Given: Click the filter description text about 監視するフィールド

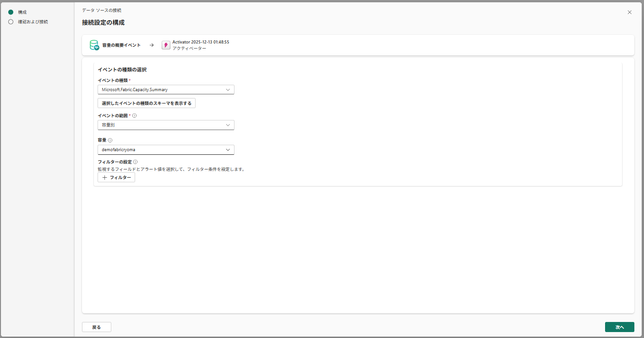Looking at the screenshot, I should 171,169.
